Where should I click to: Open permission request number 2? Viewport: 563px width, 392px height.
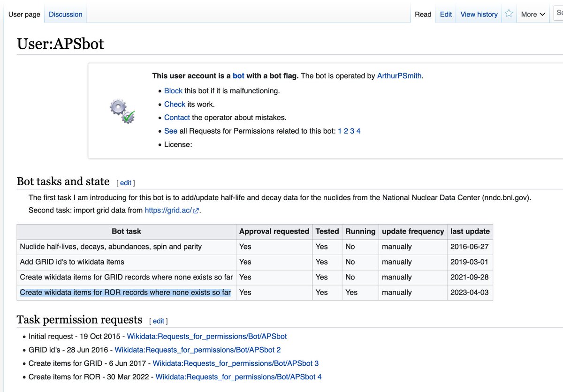pos(346,131)
